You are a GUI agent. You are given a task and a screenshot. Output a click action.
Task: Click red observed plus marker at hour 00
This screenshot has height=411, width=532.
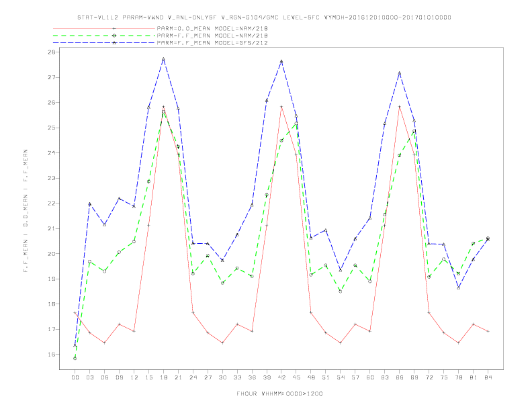[x=75, y=313]
